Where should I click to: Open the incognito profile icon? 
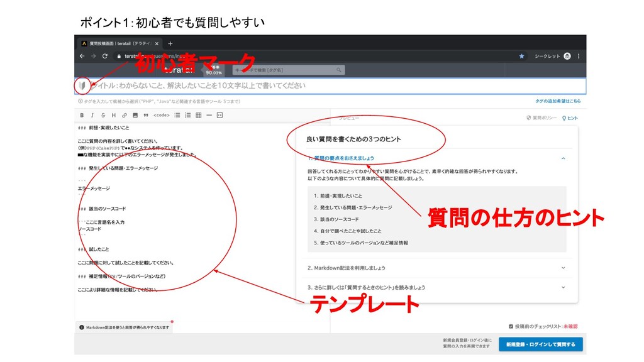coord(567,56)
